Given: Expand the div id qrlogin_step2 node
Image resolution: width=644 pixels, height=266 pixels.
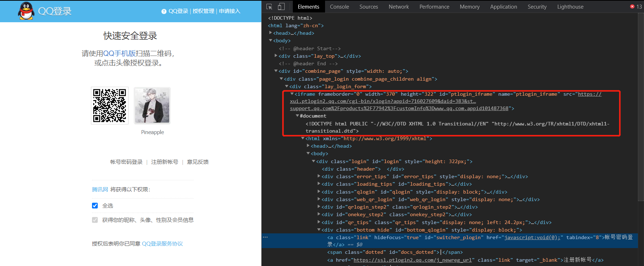Looking at the screenshot, I should tap(319, 206).
